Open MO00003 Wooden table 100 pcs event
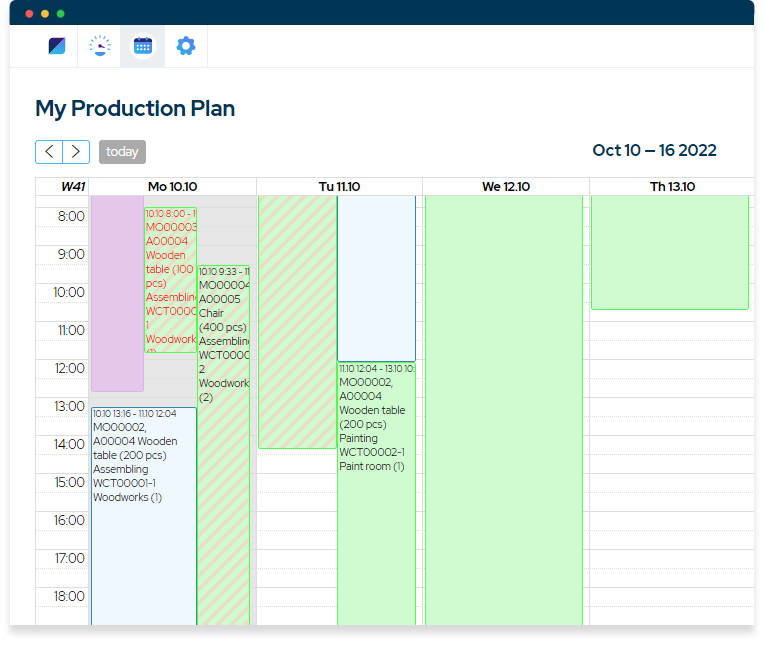This screenshot has height=645, width=764. [171, 280]
